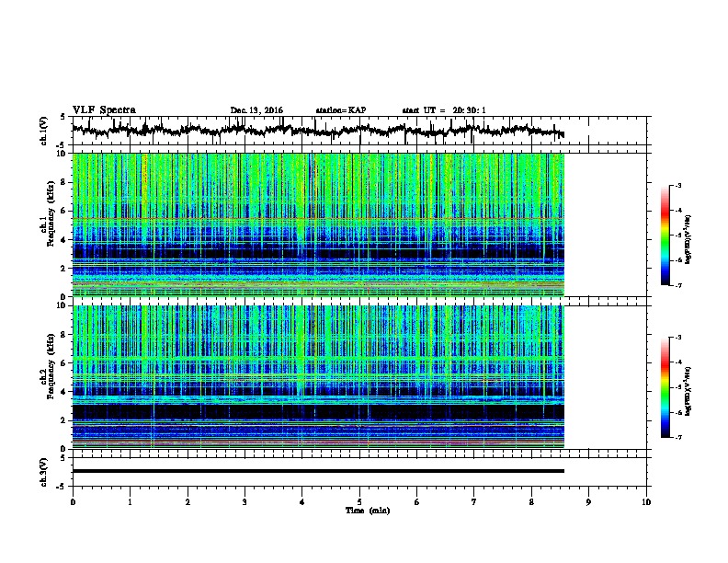Image resolution: width=728 pixels, height=563 pixels.
Task: Click the time axis tick label "5"
Action: (x=359, y=502)
